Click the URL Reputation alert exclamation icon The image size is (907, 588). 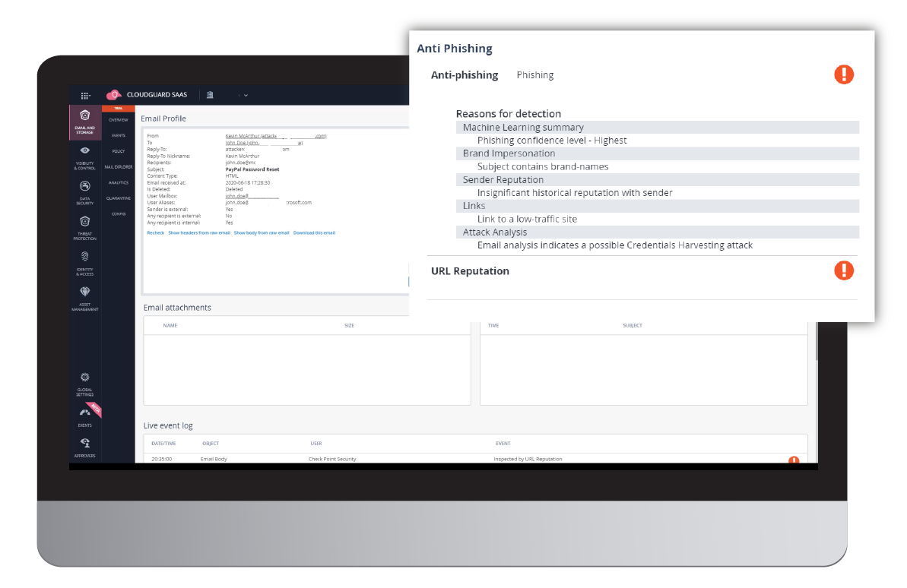coord(843,270)
